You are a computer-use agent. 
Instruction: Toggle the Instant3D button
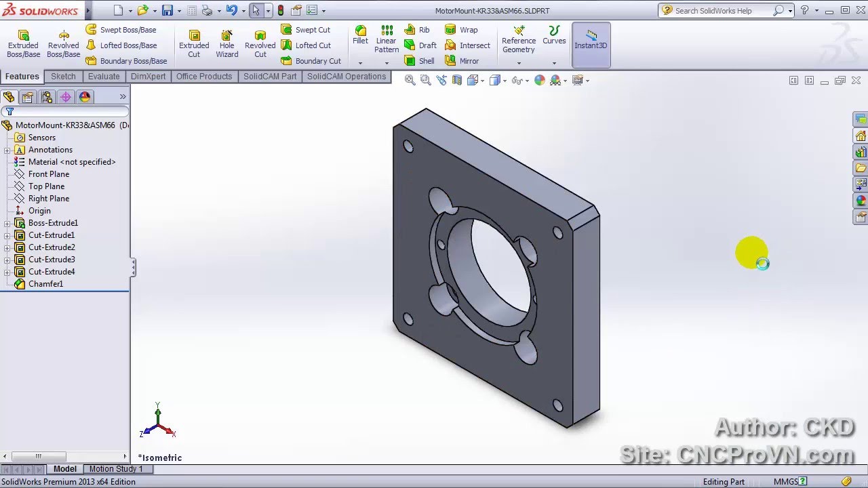591,45
